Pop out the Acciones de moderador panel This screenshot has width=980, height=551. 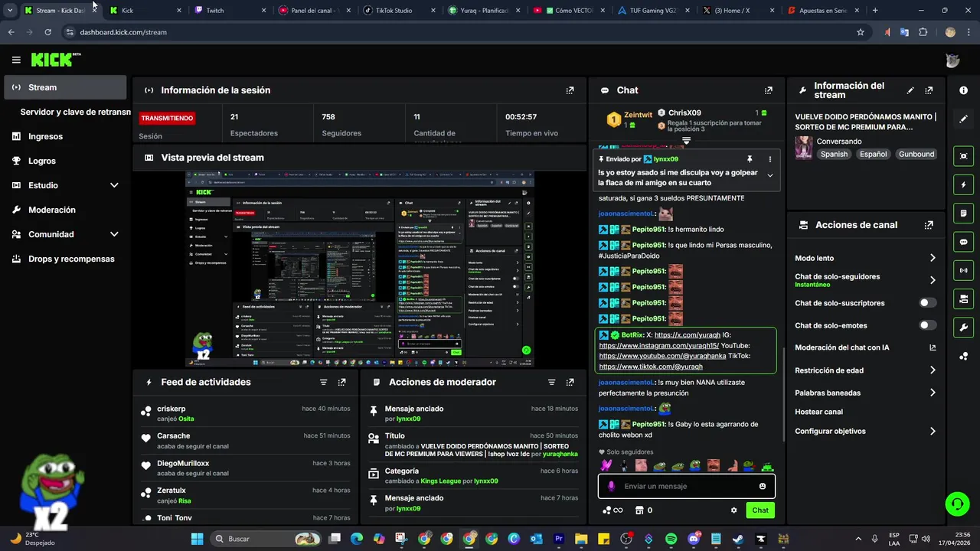570,382
